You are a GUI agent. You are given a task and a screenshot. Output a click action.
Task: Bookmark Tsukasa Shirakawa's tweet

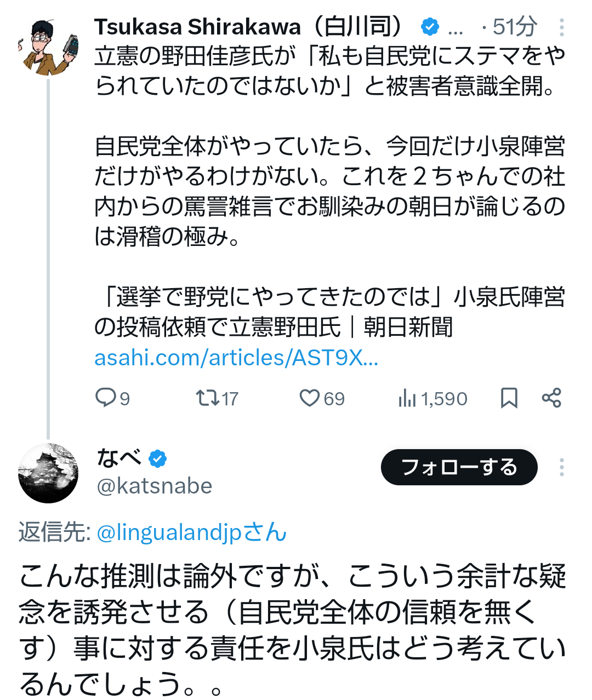point(509,398)
